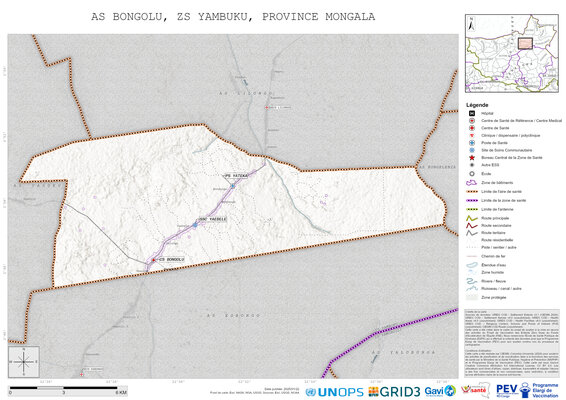Click the Hôpital icon in the legend
The width and height of the screenshot is (566, 400).
[471, 113]
